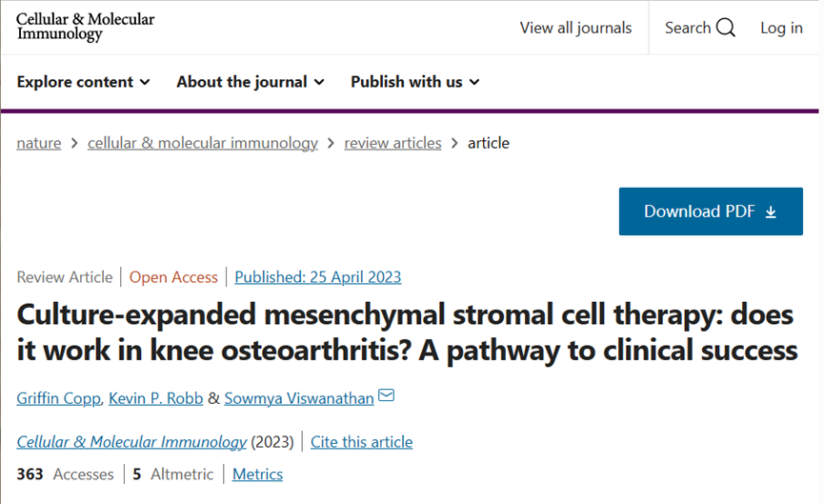The image size is (824, 504).
Task: Open the Cellular & Molecular Immunology logo
Action: tap(85, 27)
